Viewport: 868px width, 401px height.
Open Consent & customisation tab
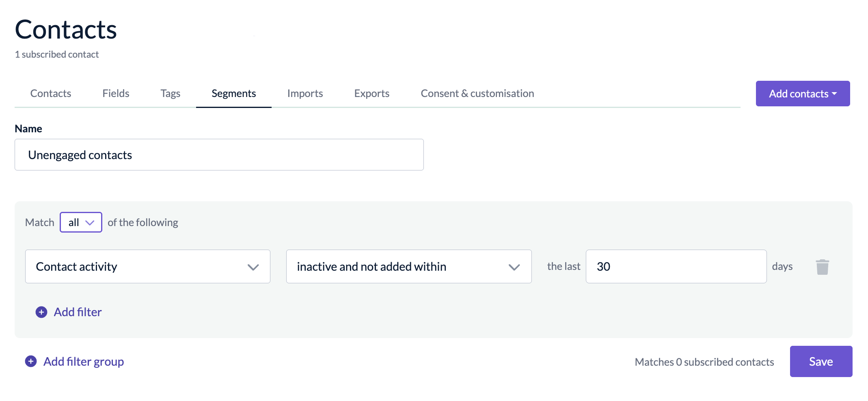[477, 93]
